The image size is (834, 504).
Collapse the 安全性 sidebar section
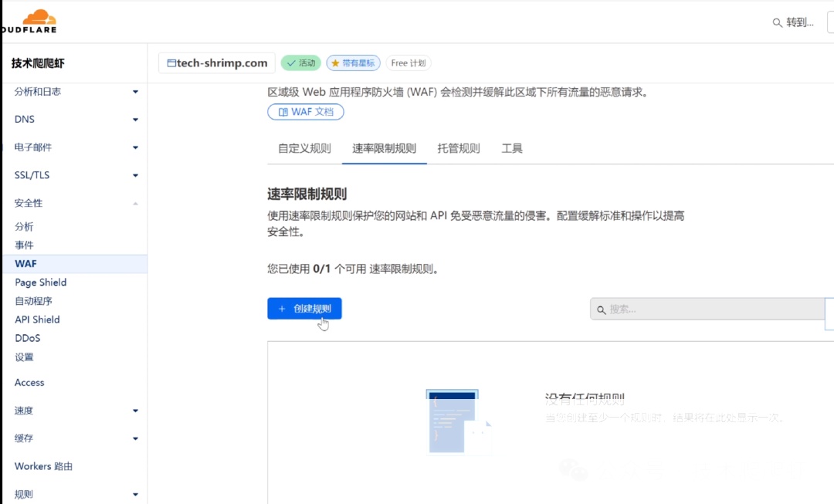(135, 204)
